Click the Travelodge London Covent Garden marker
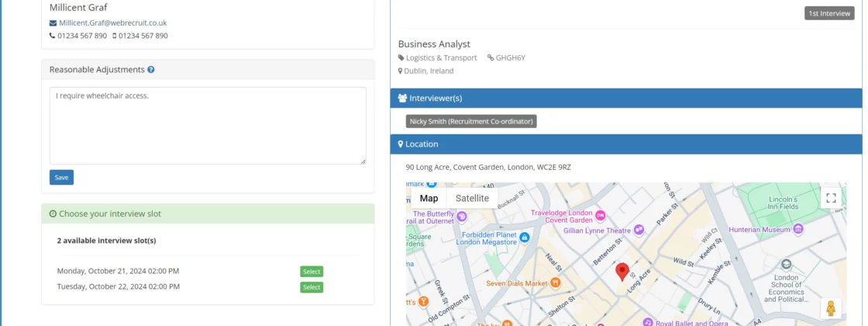868x326 pixels. [x=601, y=215]
